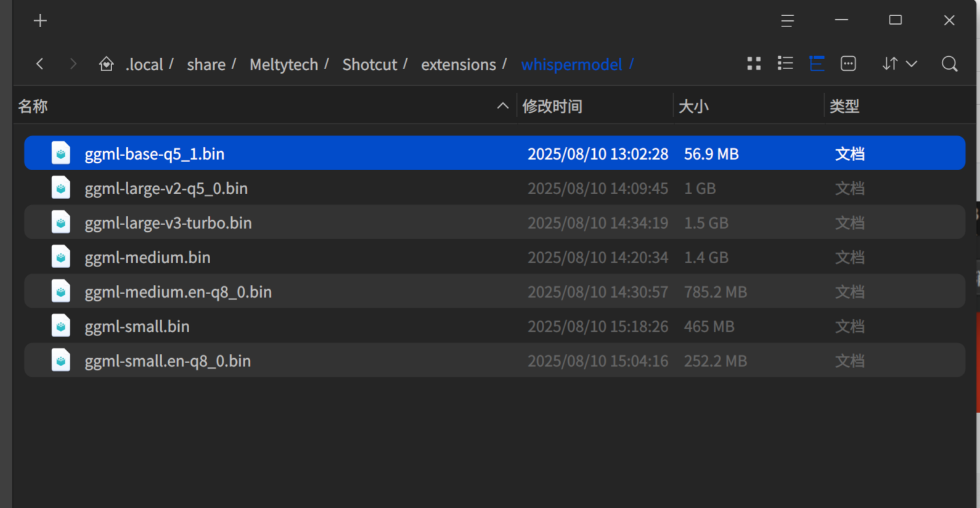The image size is (980, 508).
Task: Sort files by the 修改时间 column
Action: [595, 106]
